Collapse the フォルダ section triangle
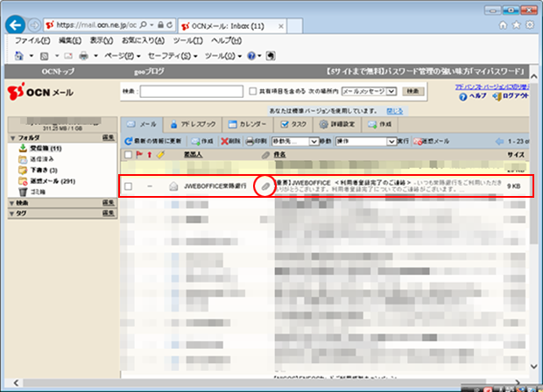The height and width of the screenshot is (392, 543). point(13,138)
